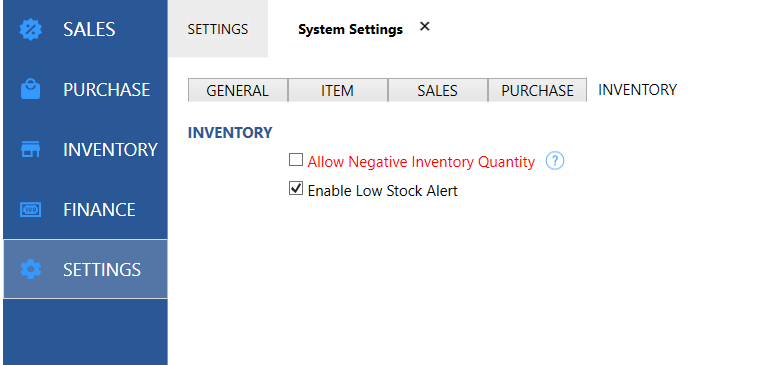Activate the System Settings page tab

[350, 30]
